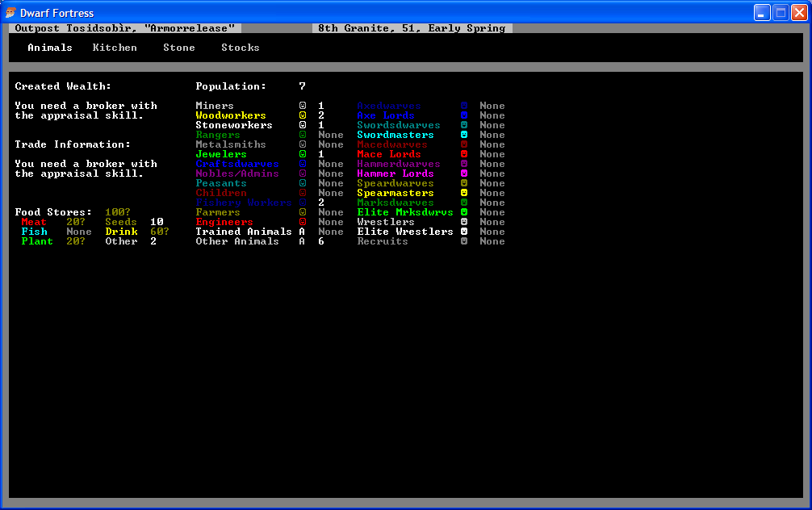Image resolution: width=812 pixels, height=510 pixels.
Task: Click the Speardwarves face icon
Action: tap(464, 183)
